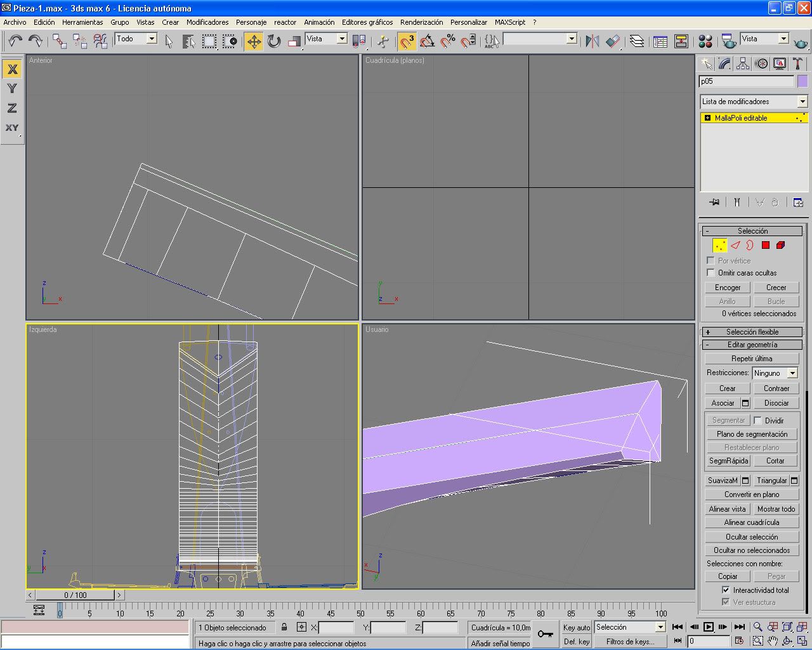The height and width of the screenshot is (650, 812).
Task: Activate the Select and Rotate tool
Action: (x=274, y=41)
